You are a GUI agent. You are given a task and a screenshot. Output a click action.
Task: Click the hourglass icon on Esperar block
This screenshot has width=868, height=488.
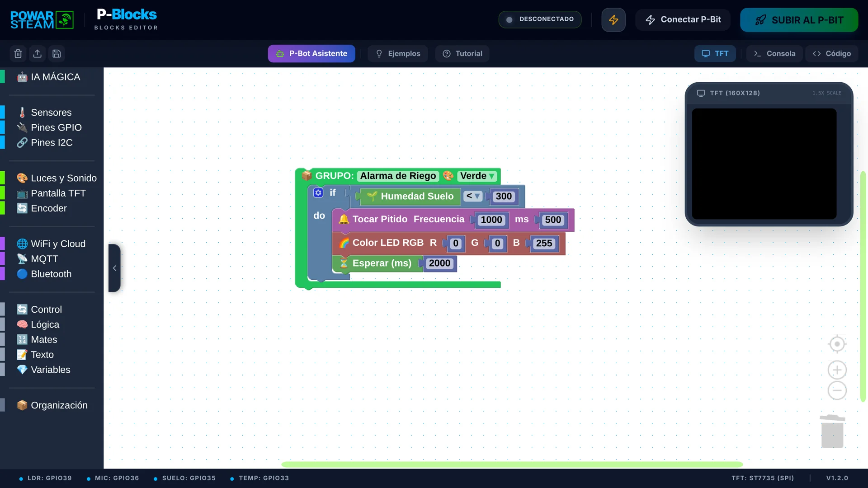pos(344,263)
